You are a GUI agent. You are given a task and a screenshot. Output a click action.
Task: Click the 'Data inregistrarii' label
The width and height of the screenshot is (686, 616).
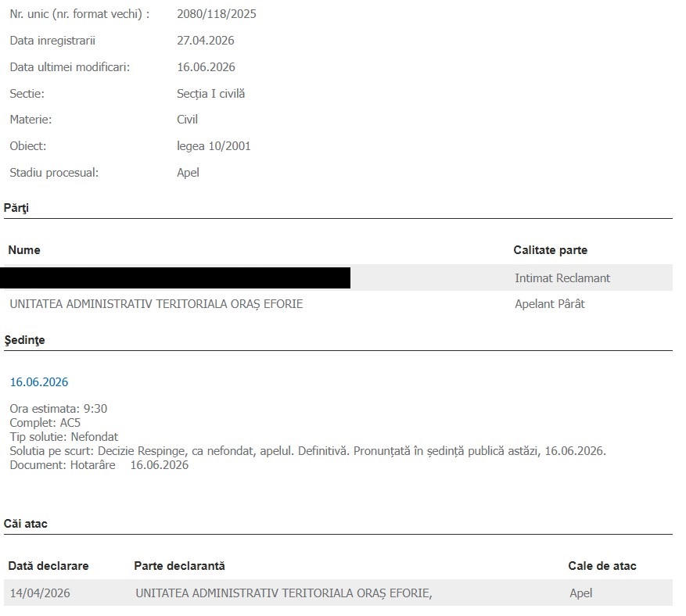(52, 41)
